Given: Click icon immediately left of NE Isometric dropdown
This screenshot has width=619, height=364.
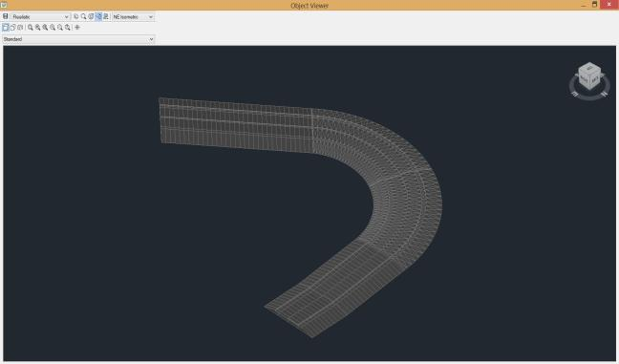Looking at the screenshot, I should pyautogui.click(x=105, y=16).
